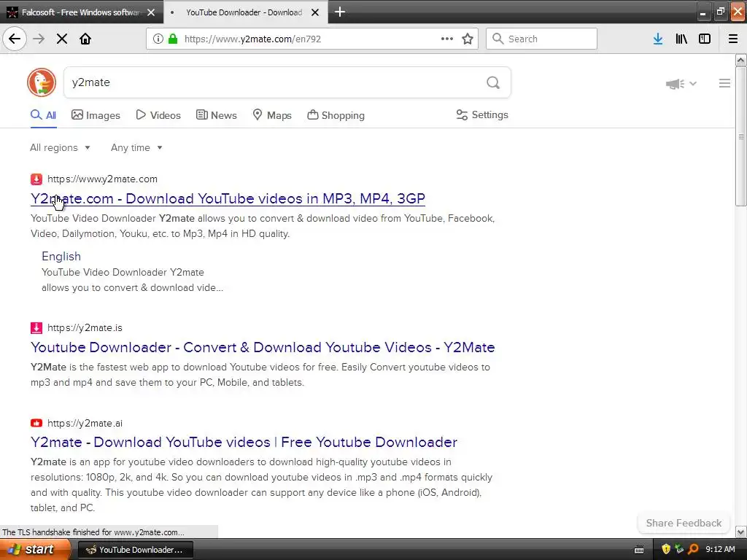Screen dimensions: 747x560
Task: Click the scrollbar up arrow
Action: (x=740, y=60)
